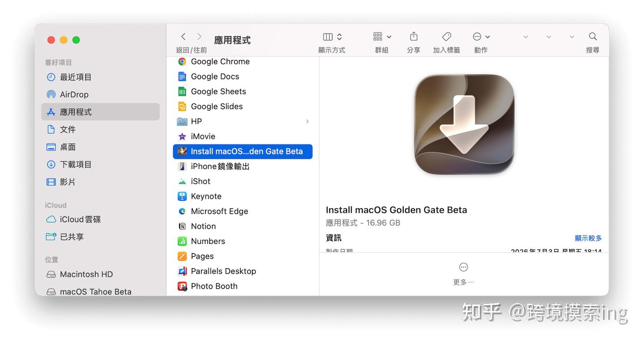Go back with the left chevron
The width and height of the screenshot is (644, 342).
pos(183,37)
